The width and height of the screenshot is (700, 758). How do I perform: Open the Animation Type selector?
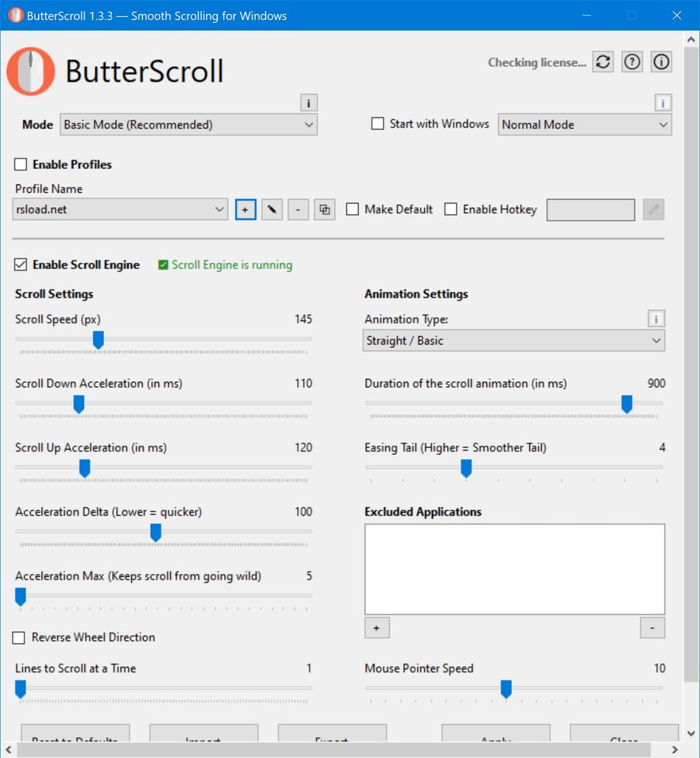pos(513,340)
